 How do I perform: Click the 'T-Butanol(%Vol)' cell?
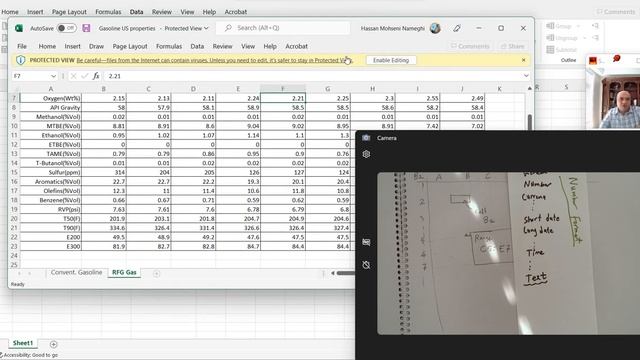click(51, 163)
